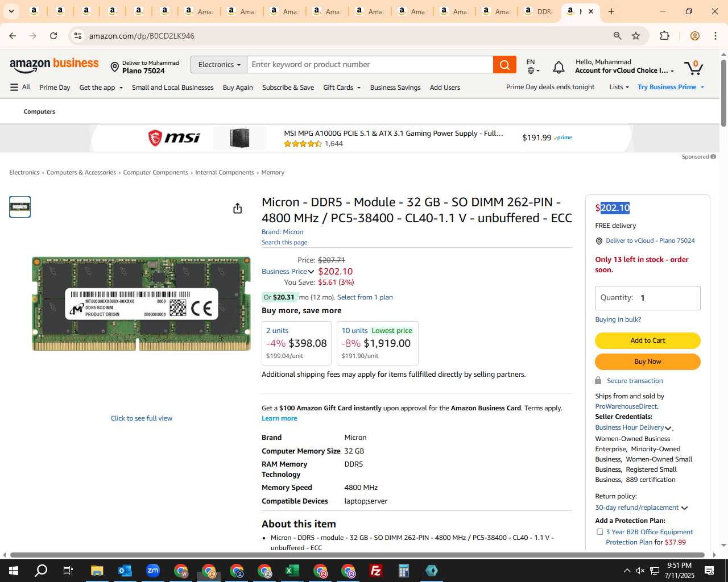Select the 10 units Lowest price option
Viewport: 728px width, 582px height.
coord(378,343)
